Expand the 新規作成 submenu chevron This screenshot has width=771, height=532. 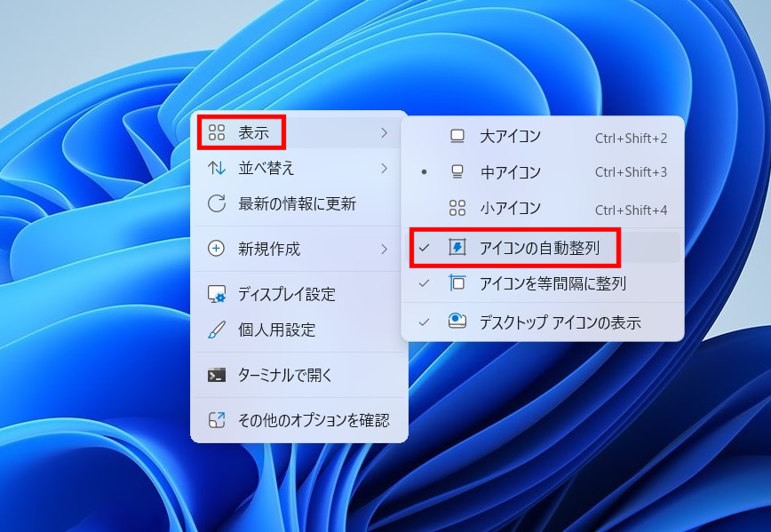[x=384, y=249]
